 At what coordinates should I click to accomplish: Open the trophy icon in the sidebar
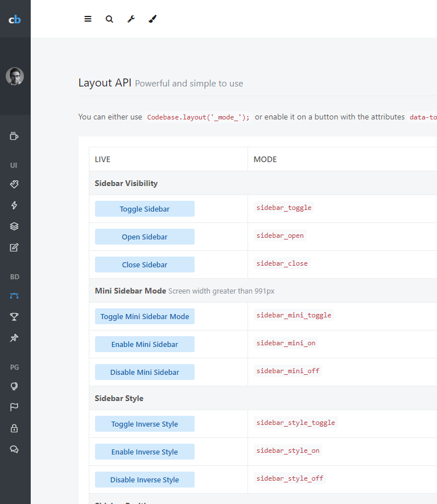click(15, 317)
